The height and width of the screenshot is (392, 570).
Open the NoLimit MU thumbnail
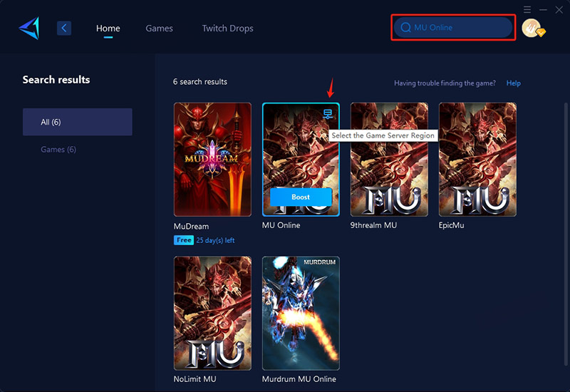pyautogui.click(x=212, y=313)
